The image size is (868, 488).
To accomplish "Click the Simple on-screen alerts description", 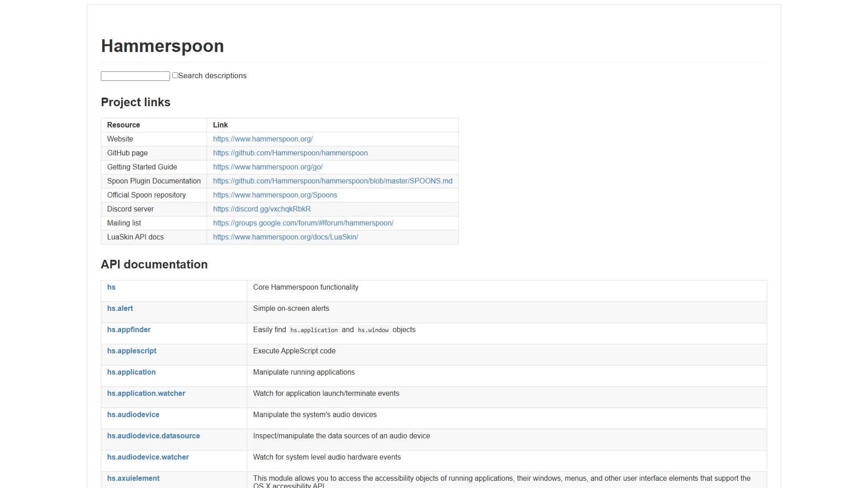I will 291,309.
